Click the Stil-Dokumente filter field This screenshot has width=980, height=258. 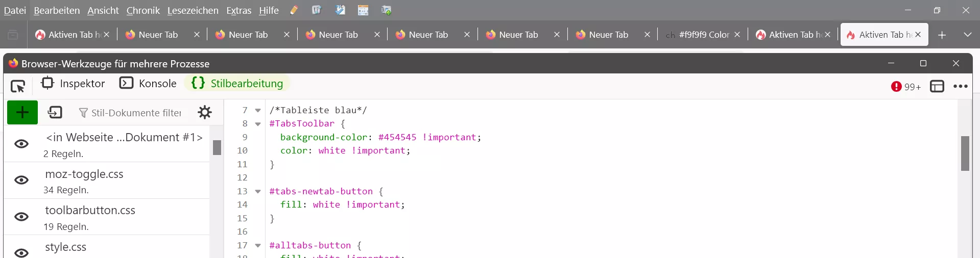131,113
